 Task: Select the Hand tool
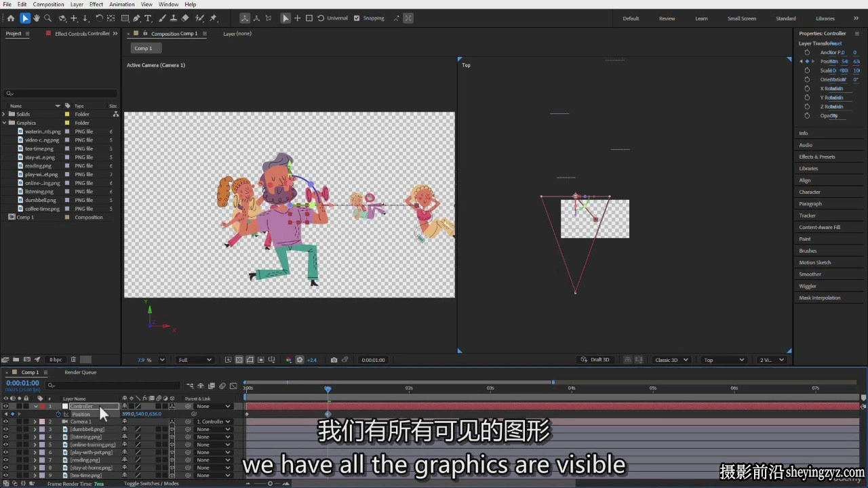click(37, 18)
